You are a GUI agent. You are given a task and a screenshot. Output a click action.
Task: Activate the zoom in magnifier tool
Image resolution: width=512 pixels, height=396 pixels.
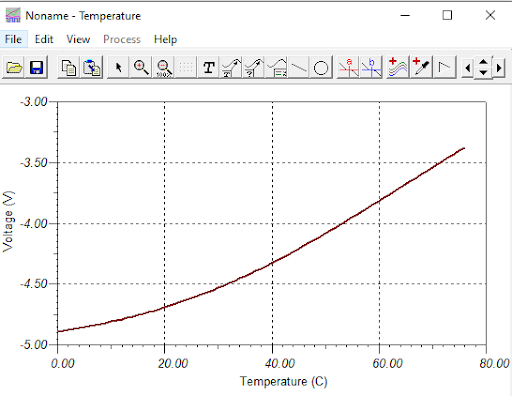point(141,68)
